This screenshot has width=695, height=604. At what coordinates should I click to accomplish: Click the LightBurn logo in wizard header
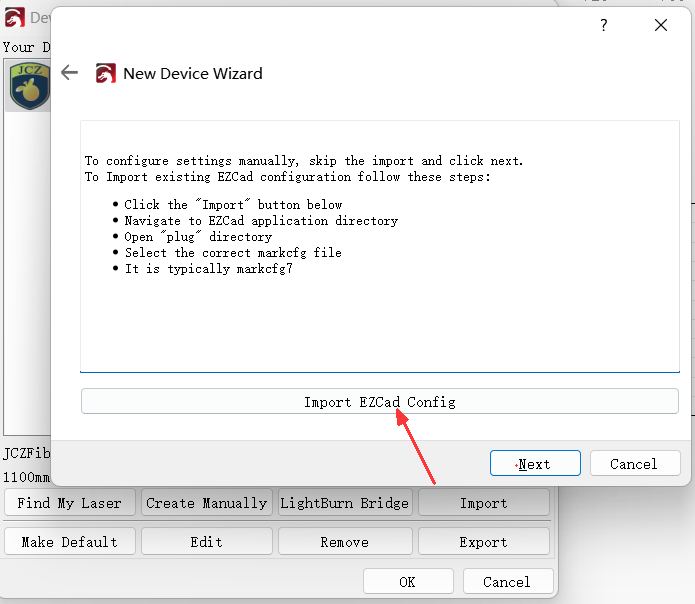coord(105,73)
